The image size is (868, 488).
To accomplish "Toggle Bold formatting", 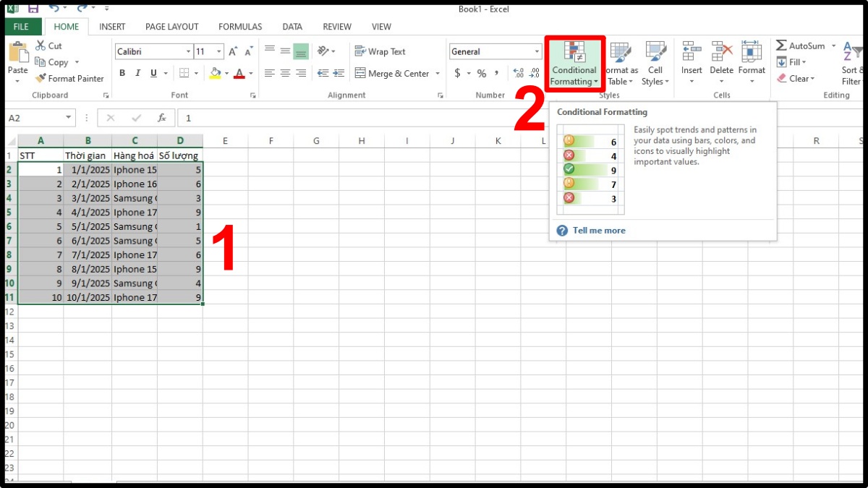I will tap(122, 73).
